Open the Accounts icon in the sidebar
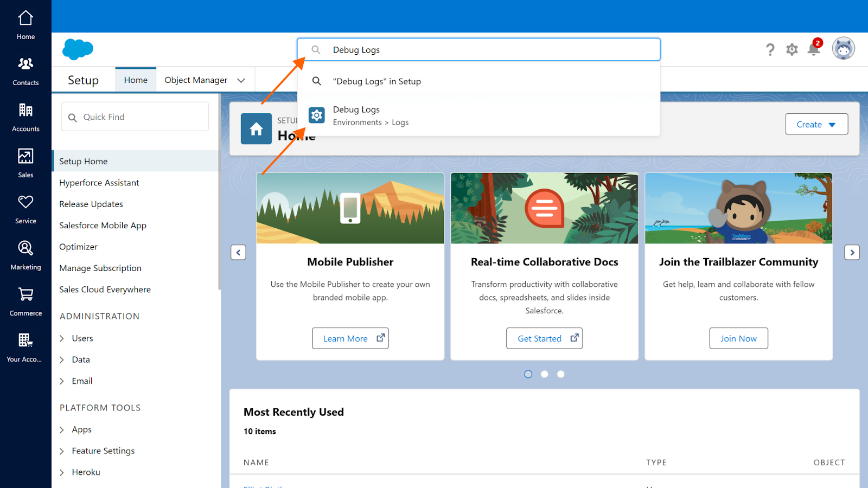Image resolution: width=868 pixels, height=488 pixels. (x=25, y=117)
